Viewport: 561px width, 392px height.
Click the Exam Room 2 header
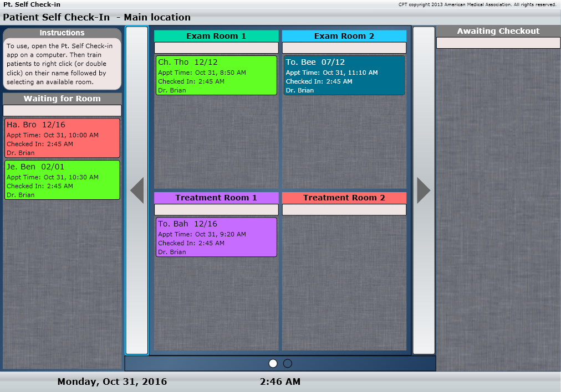(x=344, y=36)
